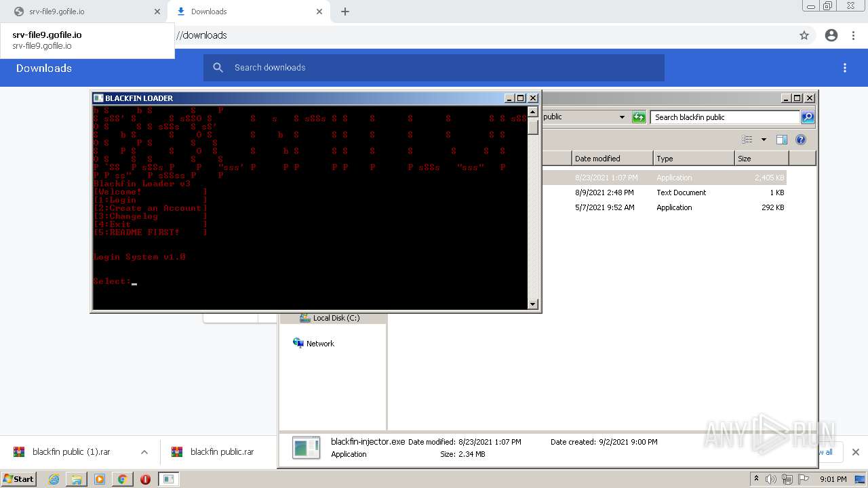Click blackfin-injector.exe icon in details pane
This screenshot has height=488, width=868.
pos(307,447)
